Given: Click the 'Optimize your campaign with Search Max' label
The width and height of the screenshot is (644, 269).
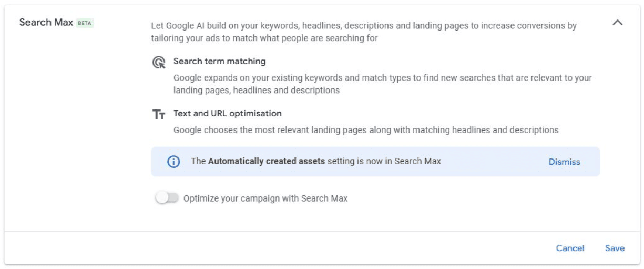Looking at the screenshot, I should click(265, 198).
